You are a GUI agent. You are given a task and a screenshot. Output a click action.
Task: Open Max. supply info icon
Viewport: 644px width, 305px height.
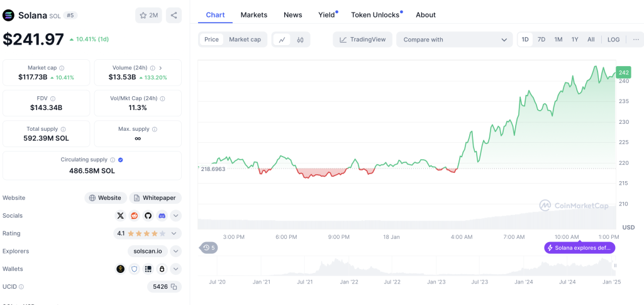(155, 129)
